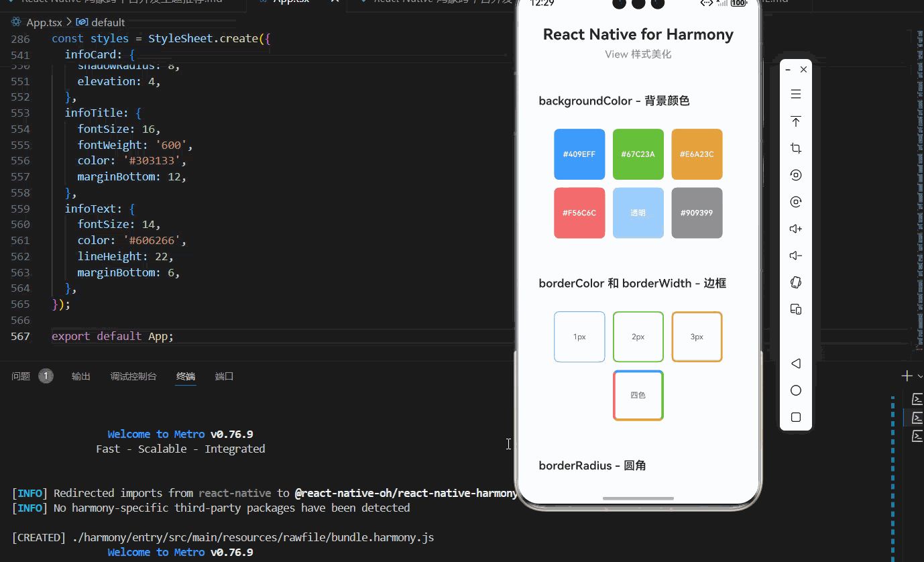This screenshot has height=562, width=924.
Task: Click 'lineHeight: 22' code line
Action: coord(125,256)
